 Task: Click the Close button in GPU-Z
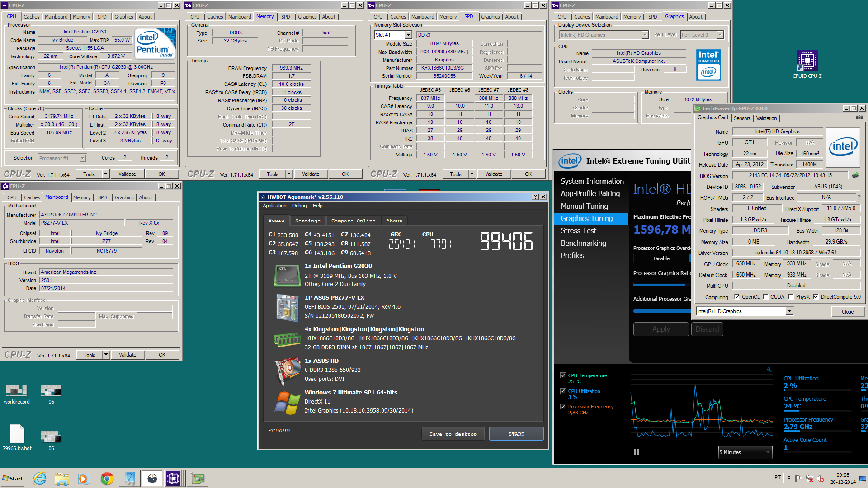pyautogui.click(x=848, y=312)
